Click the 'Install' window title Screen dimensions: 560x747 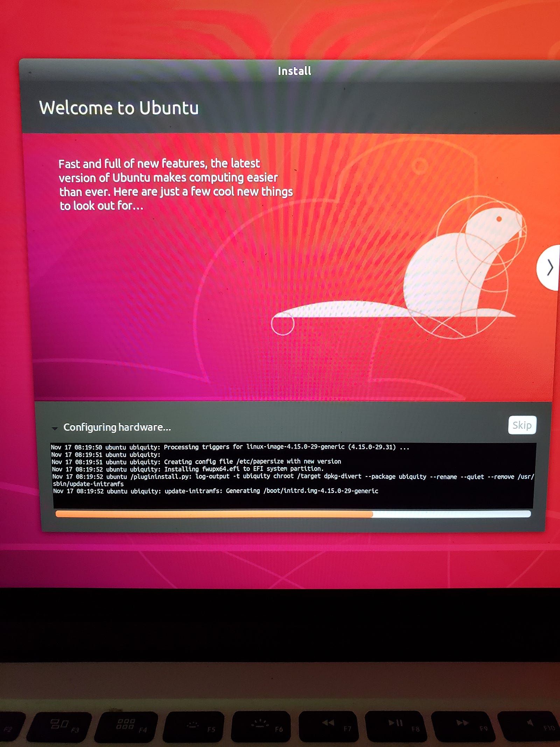coord(294,71)
